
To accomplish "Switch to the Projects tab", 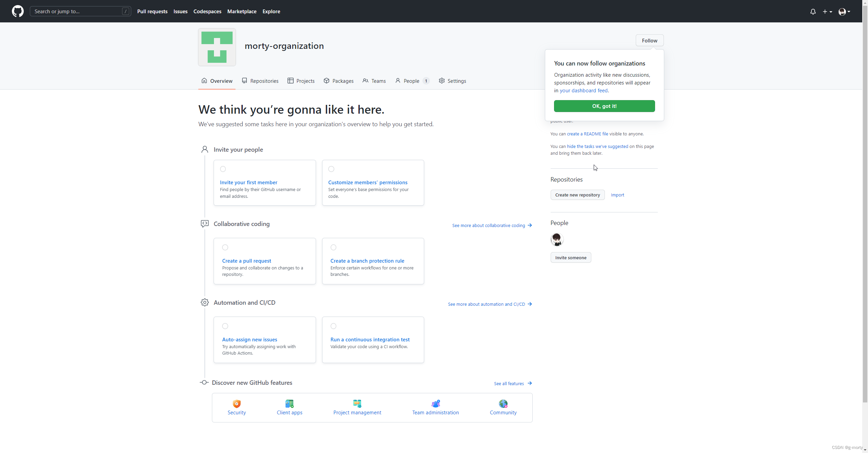I will (301, 81).
